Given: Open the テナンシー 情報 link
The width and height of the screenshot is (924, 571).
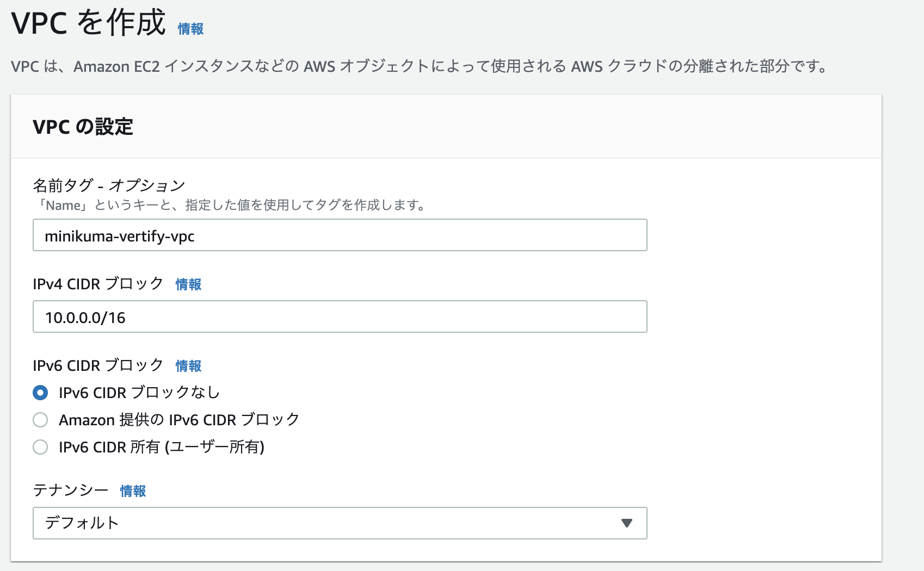Looking at the screenshot, I should [132, 491].
